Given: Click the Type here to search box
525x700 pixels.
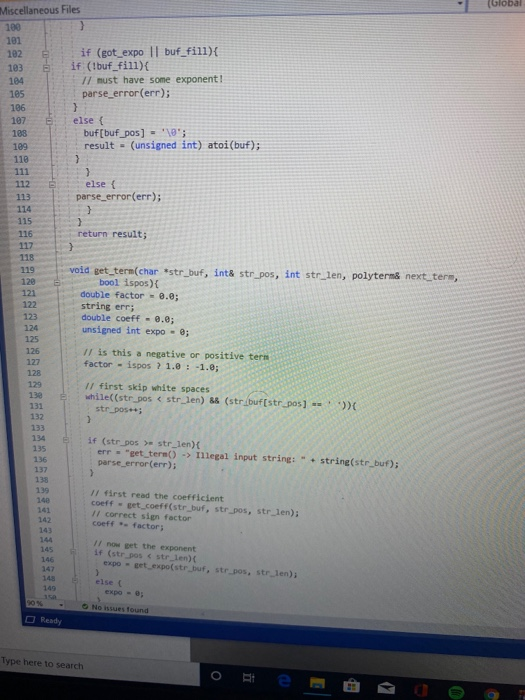Looking at the screenshot, I should 98,664.
